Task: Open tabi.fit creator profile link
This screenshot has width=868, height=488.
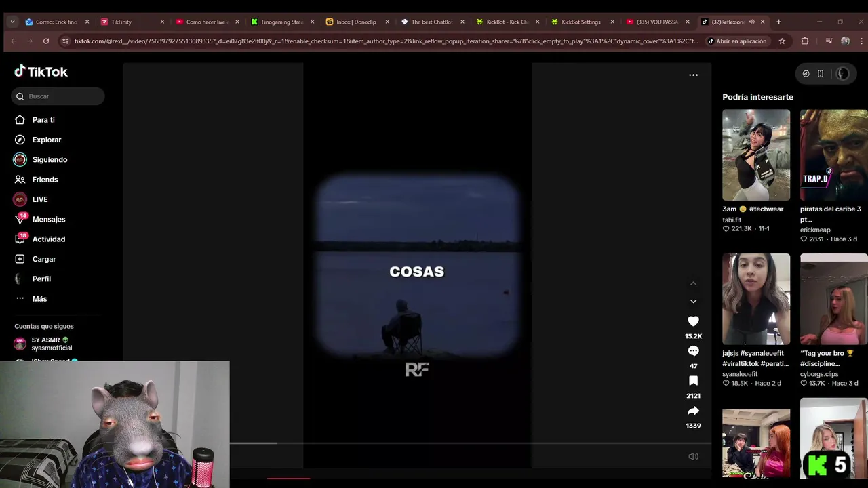Action: (x=732, y=220)
